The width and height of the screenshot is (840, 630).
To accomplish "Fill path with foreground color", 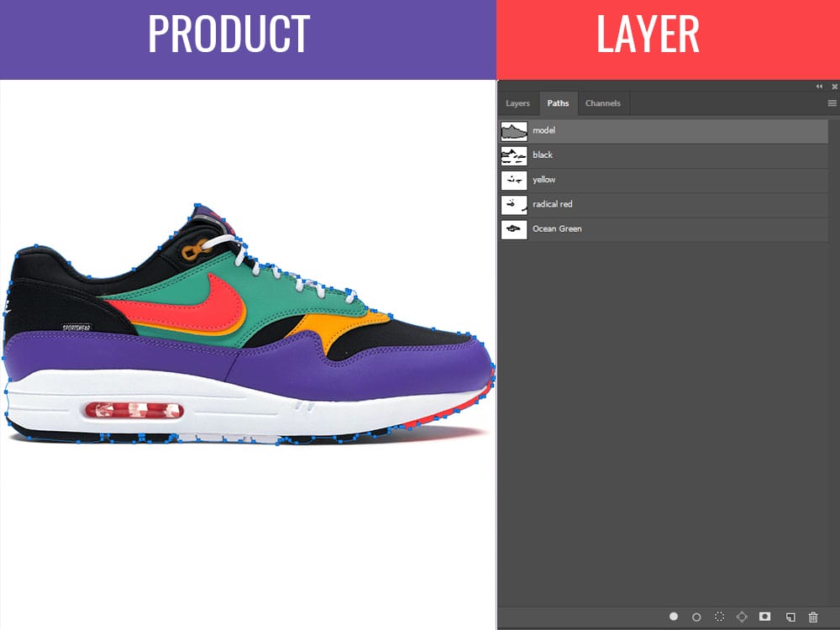I will [x=674, y=617].
